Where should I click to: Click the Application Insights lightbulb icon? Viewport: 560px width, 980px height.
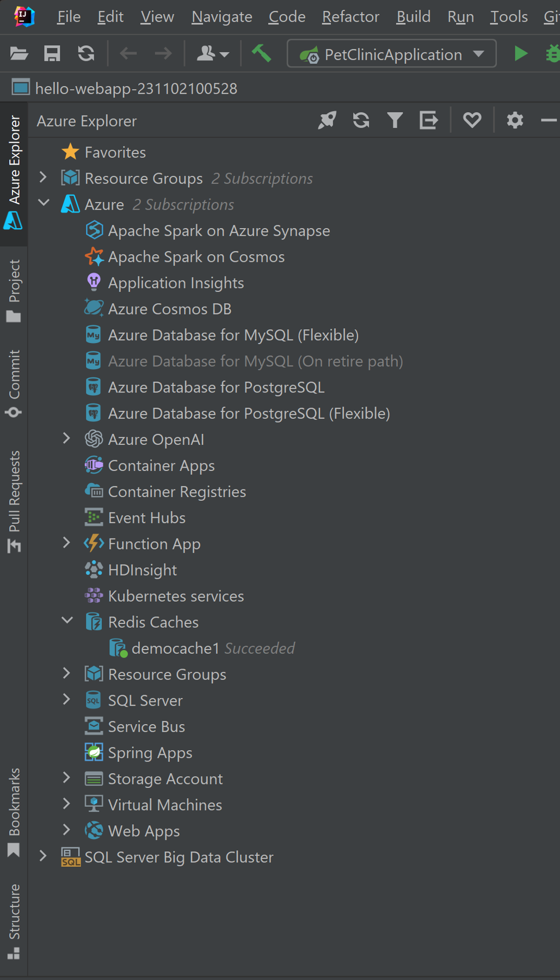(94, 282)
